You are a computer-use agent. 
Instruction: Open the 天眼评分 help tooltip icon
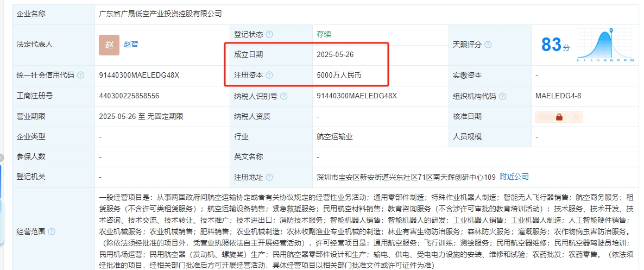click(x=488, y=45)
